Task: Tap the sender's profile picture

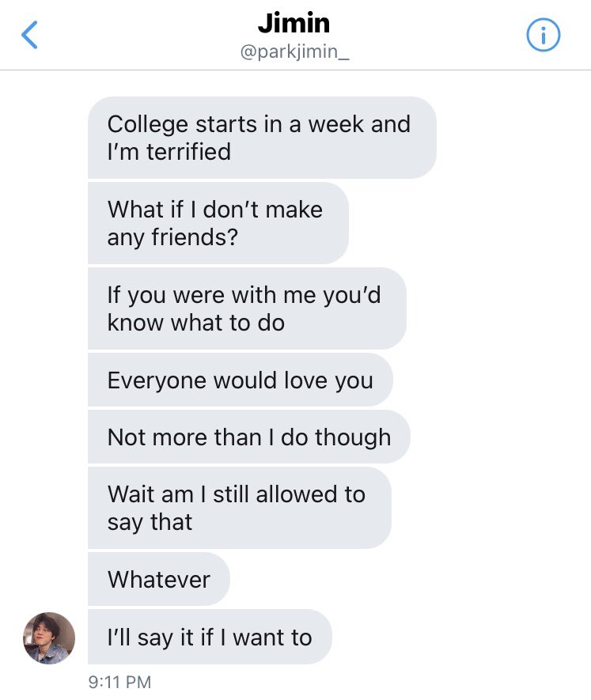Action: pos(50,638)
